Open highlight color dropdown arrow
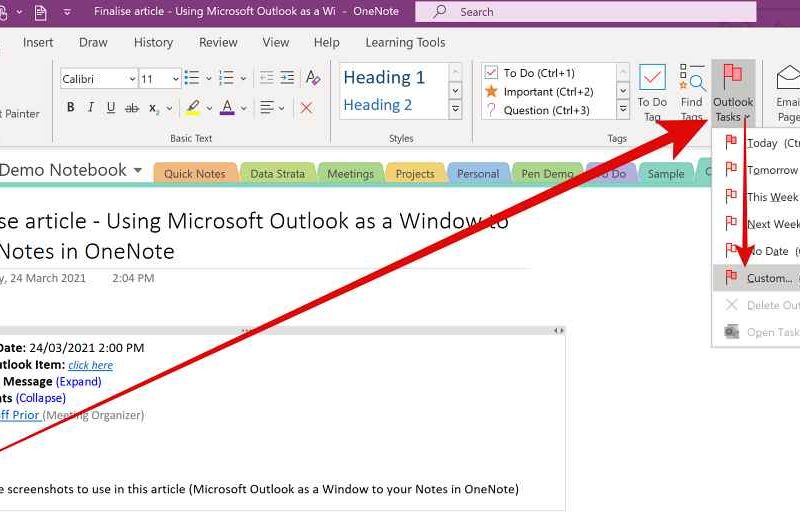The height and width of the screenshot is (525, 800). [209, 108]
